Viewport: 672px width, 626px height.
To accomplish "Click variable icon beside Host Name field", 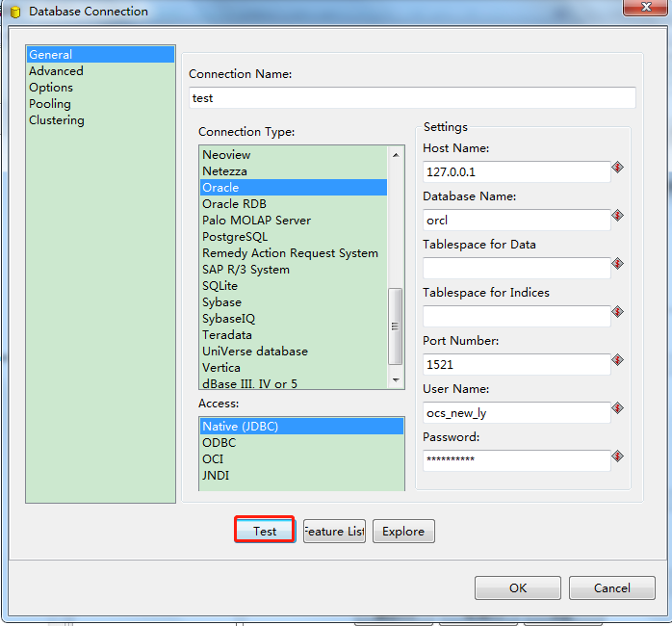I will (617, 168).
